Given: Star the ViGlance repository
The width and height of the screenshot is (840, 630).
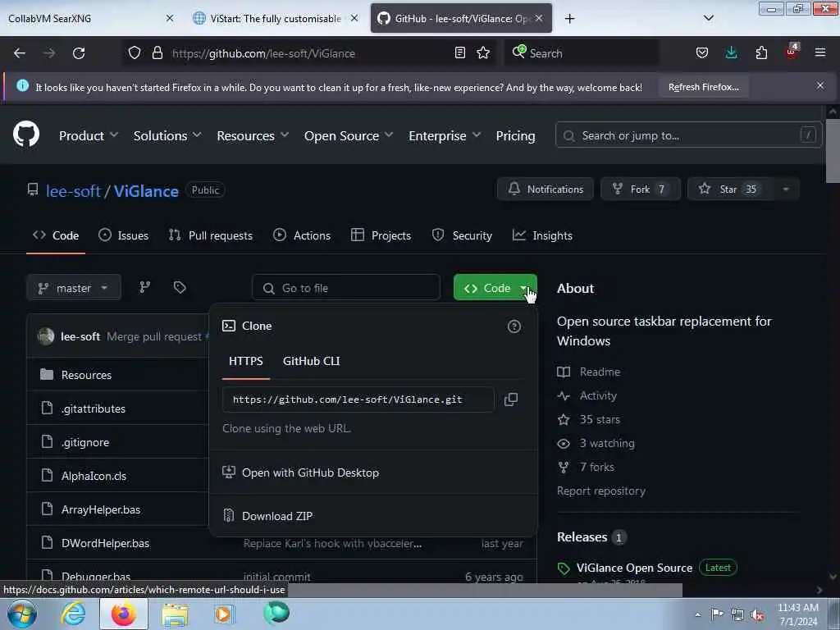Looking at the screenshot, I should [731, 189].
